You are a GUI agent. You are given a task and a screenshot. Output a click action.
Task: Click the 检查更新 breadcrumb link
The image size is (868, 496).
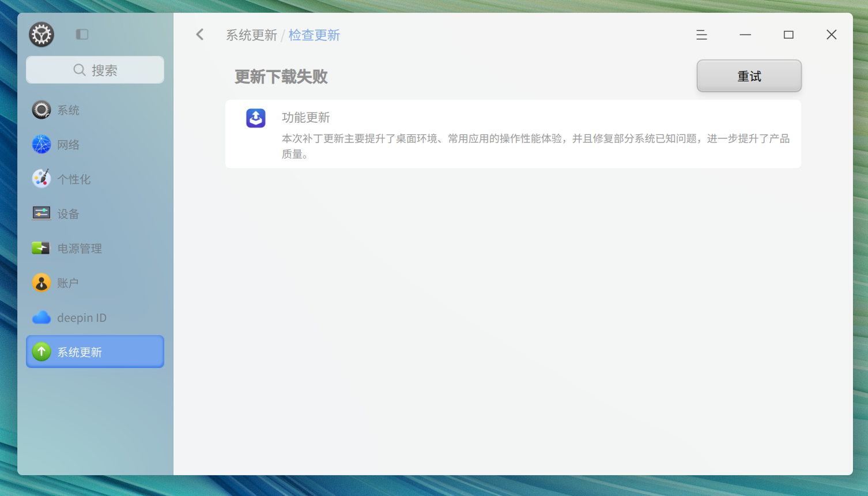click(314, 35)
